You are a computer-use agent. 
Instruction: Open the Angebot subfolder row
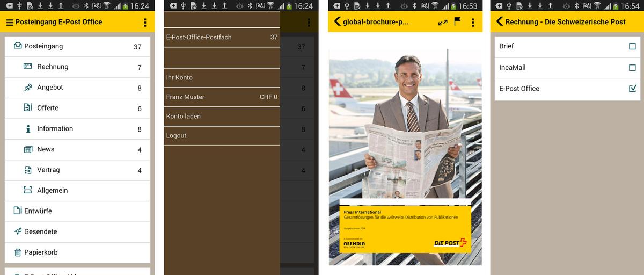[x=78, y=88]
